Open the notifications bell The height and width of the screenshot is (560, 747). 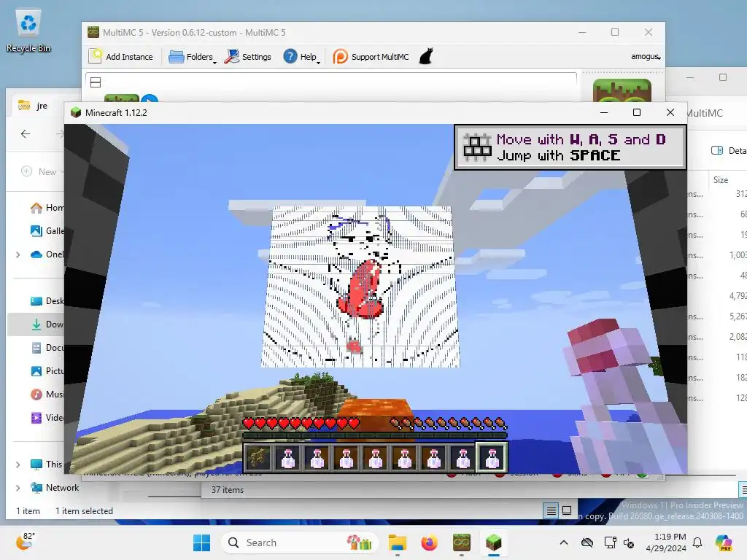tap(697, 542)
